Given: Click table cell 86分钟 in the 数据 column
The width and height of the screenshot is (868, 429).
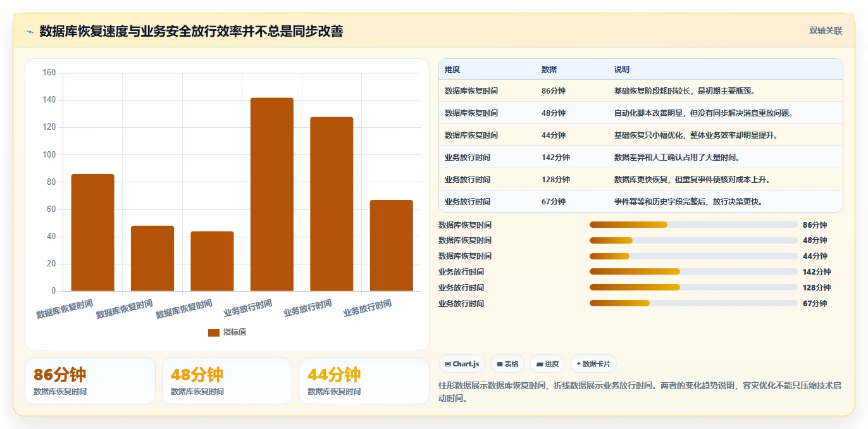Looking at the screenshot, I should 554,91.
